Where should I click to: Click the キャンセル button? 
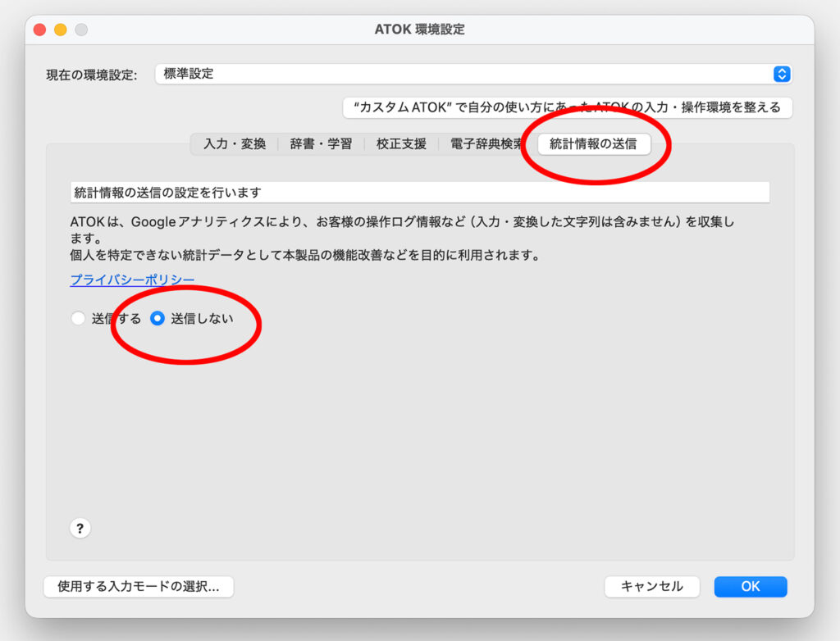[652, 586]
